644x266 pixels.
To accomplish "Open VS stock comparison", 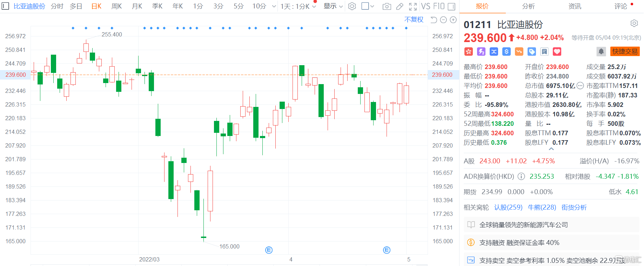I will pos(425,6).
